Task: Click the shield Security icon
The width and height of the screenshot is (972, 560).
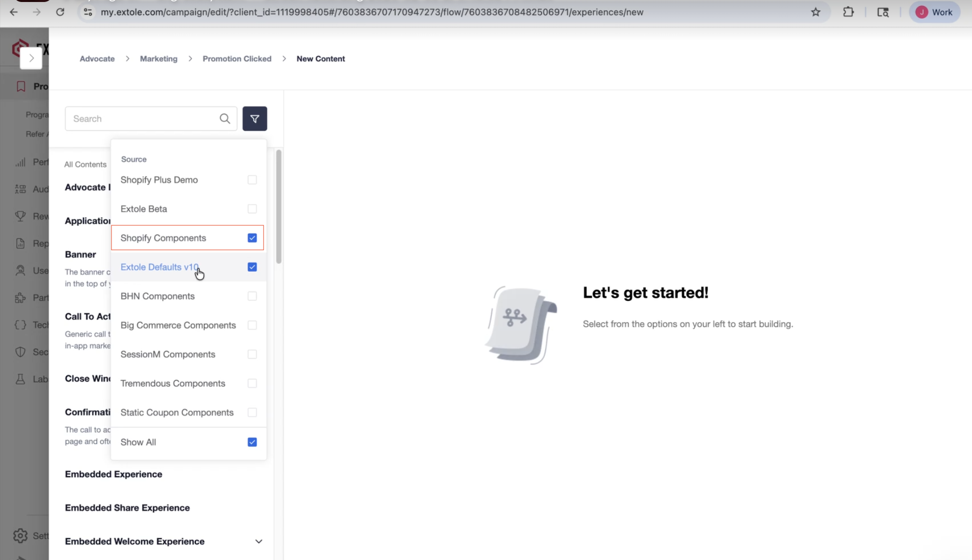Action: pos(20,352)
